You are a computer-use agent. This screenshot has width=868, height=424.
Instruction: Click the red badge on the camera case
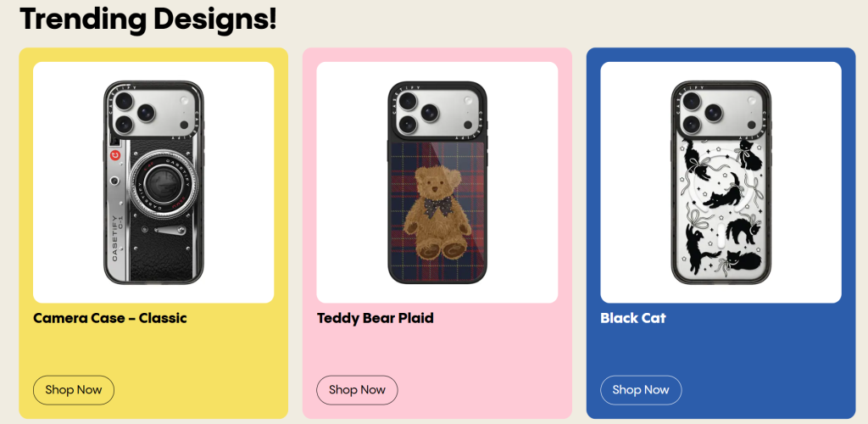(x=115, y=155)
